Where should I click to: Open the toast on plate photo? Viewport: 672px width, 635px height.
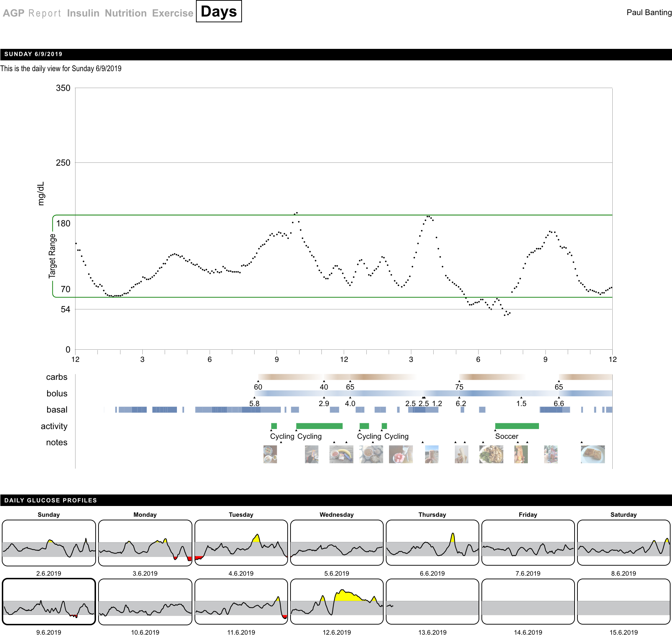(593, 454)
